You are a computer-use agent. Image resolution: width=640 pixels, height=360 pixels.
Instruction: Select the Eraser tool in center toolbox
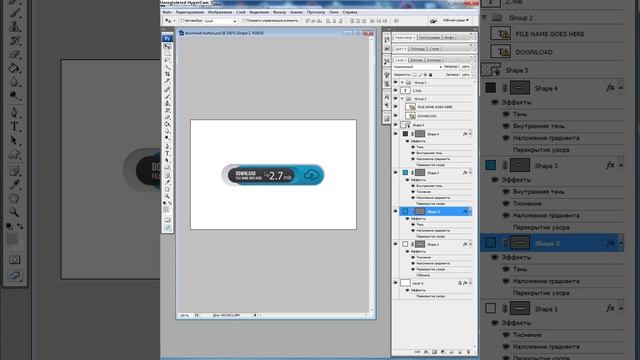tap(167, 117)
